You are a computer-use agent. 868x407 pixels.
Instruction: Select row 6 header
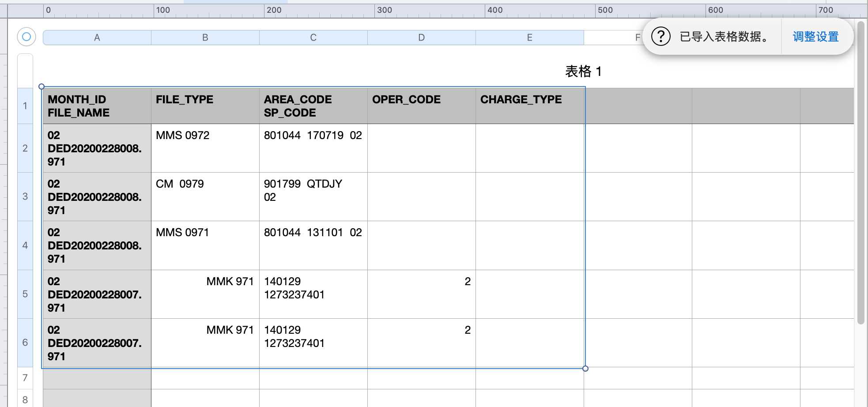tap(25, 343)
